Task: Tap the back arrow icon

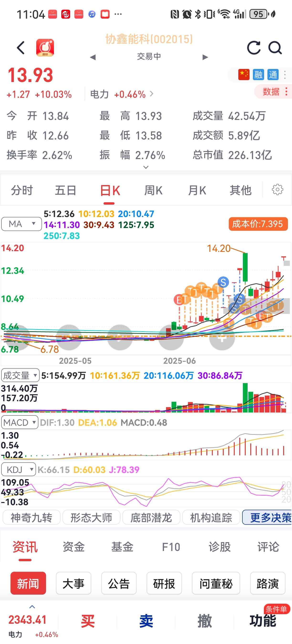Action: 21,47
